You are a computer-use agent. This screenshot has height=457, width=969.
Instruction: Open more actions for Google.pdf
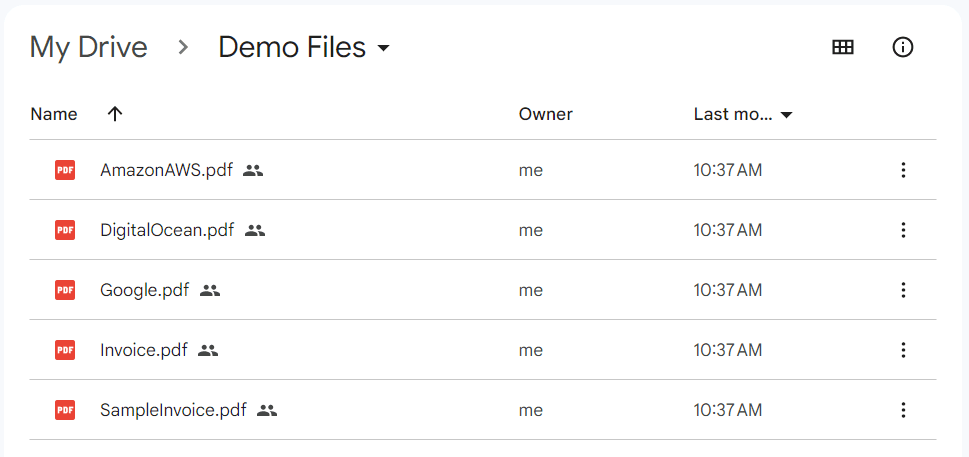point(903,290)
